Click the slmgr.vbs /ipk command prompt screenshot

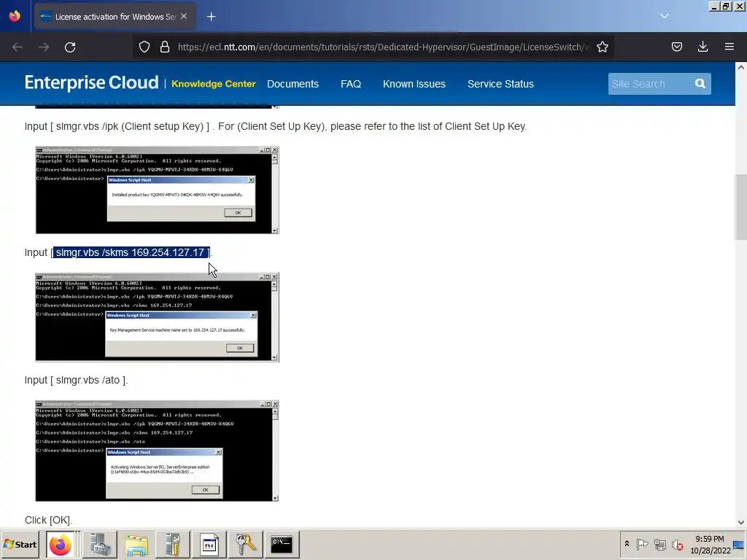point(157,190)
